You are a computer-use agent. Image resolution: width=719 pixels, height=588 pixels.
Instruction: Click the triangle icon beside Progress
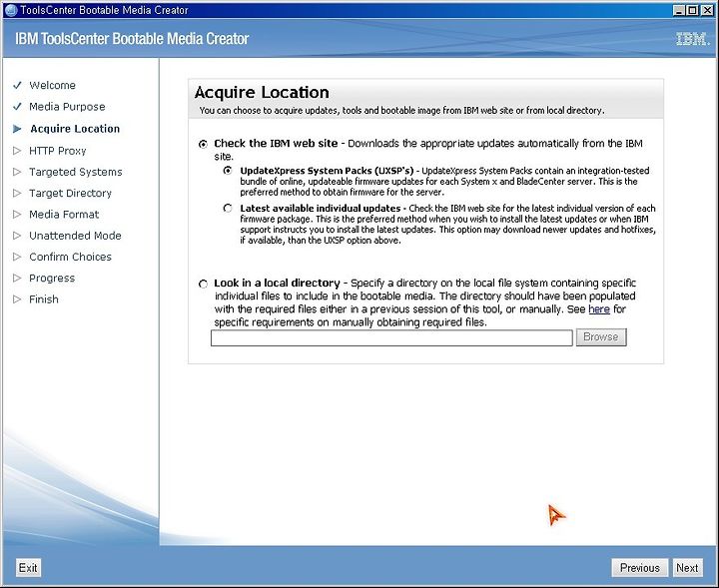pos(17,278)
